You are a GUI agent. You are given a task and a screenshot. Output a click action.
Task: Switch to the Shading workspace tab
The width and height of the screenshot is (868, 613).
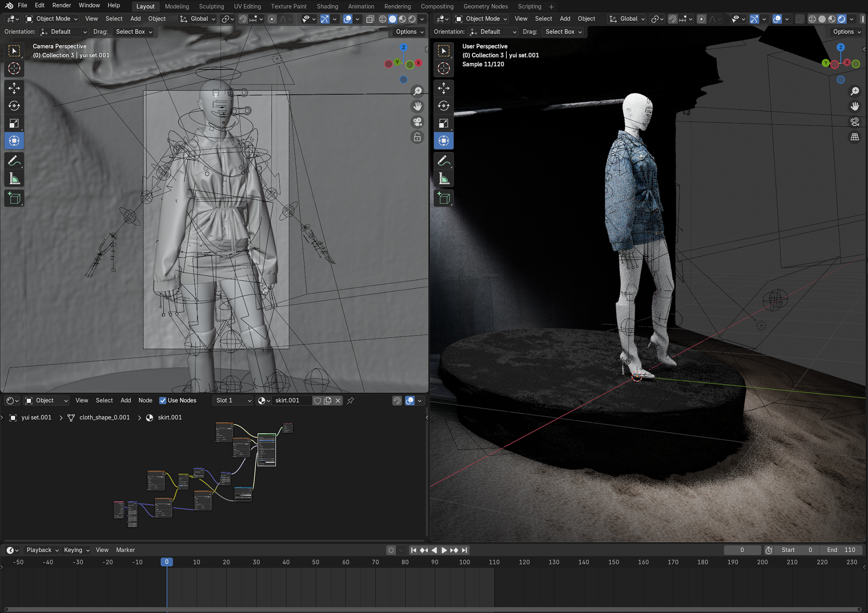click(x=327, y=6)
